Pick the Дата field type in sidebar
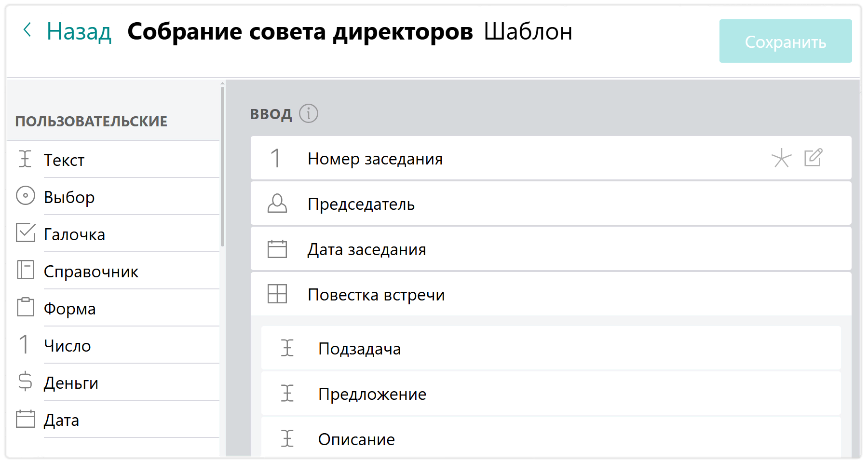 [x=61, y=420]
